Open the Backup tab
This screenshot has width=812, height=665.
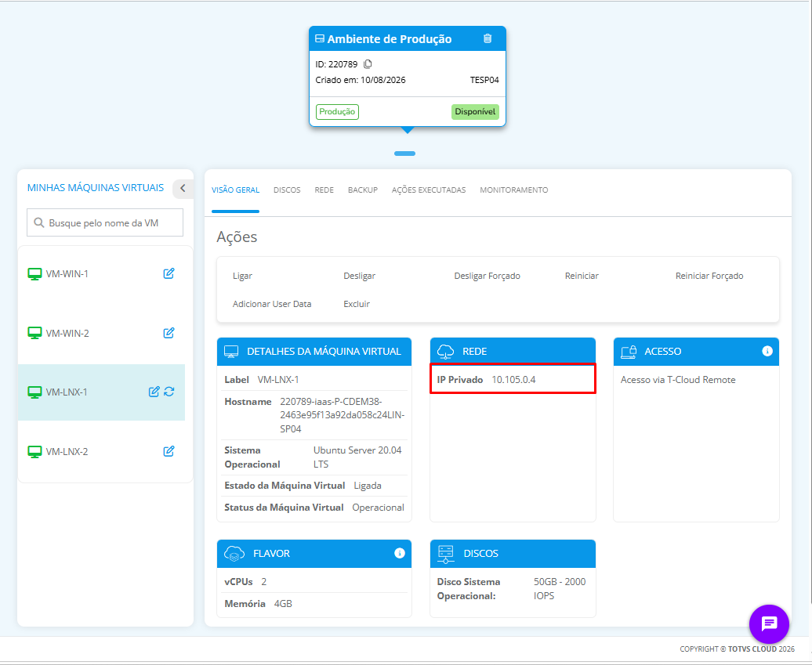pyautogui.click(x=362, y=190)
